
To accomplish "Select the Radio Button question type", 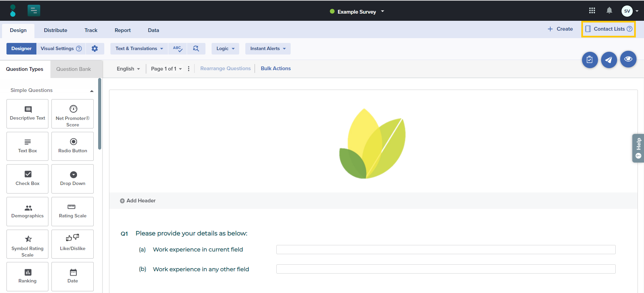I will 73,146.
